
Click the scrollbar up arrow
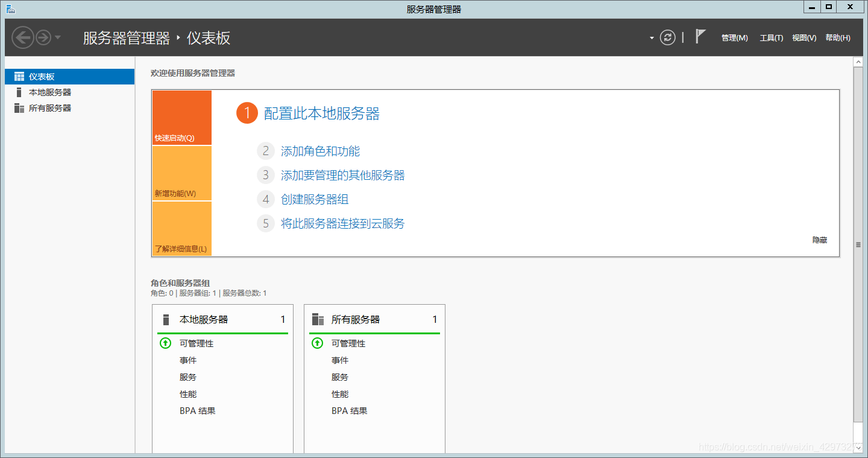click(x=858, y=62)
